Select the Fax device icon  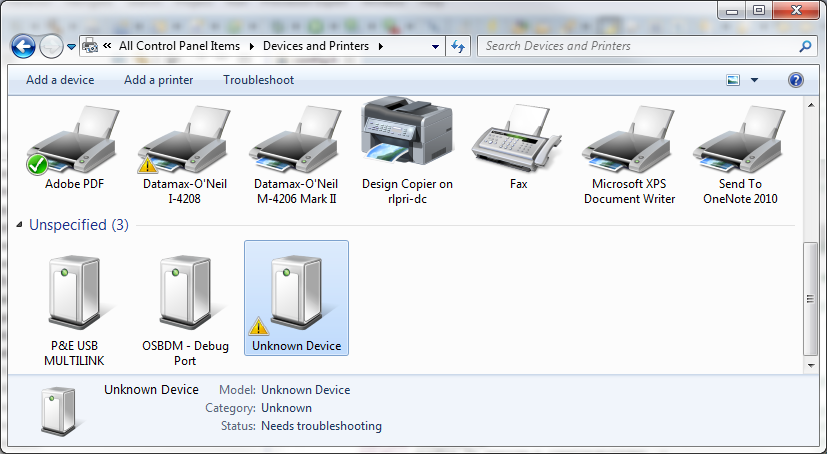click(x=517, y=138)
